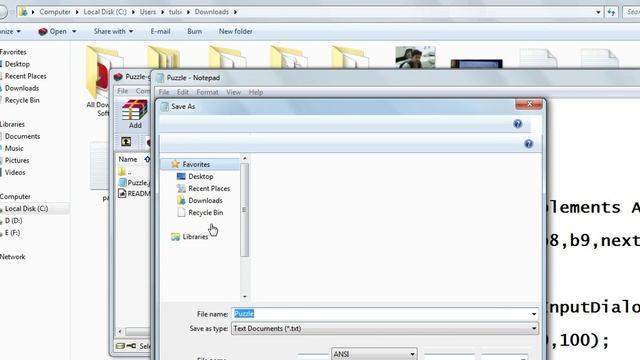Click WinRAR Add toolbar icon
Viewport: 640px width, 360px height.
coord(135,114)
